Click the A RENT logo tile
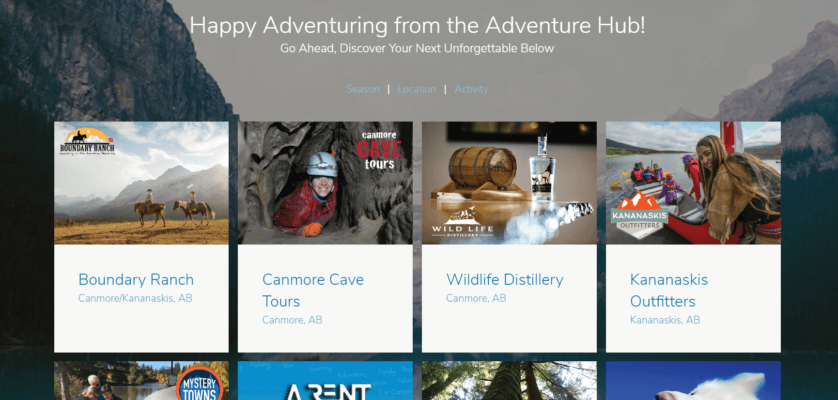The width and height of the screenshot is (838, 400). pos(325,381)
